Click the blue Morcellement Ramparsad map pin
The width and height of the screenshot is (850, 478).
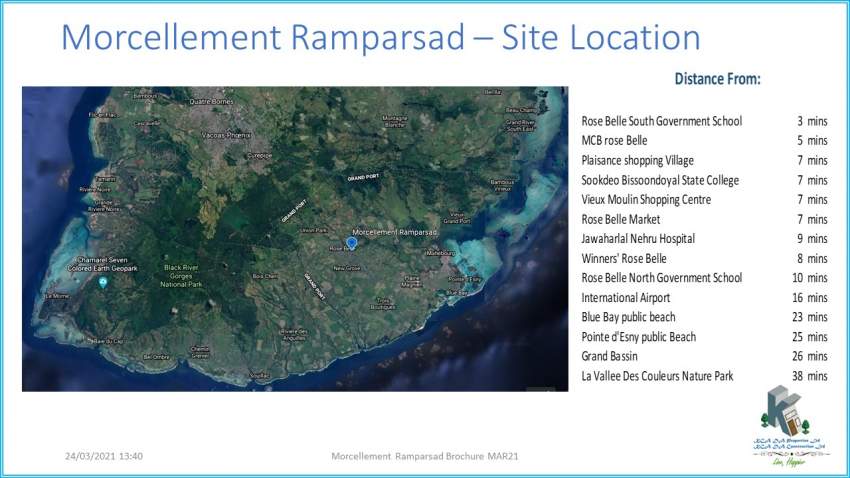[351, 241]
